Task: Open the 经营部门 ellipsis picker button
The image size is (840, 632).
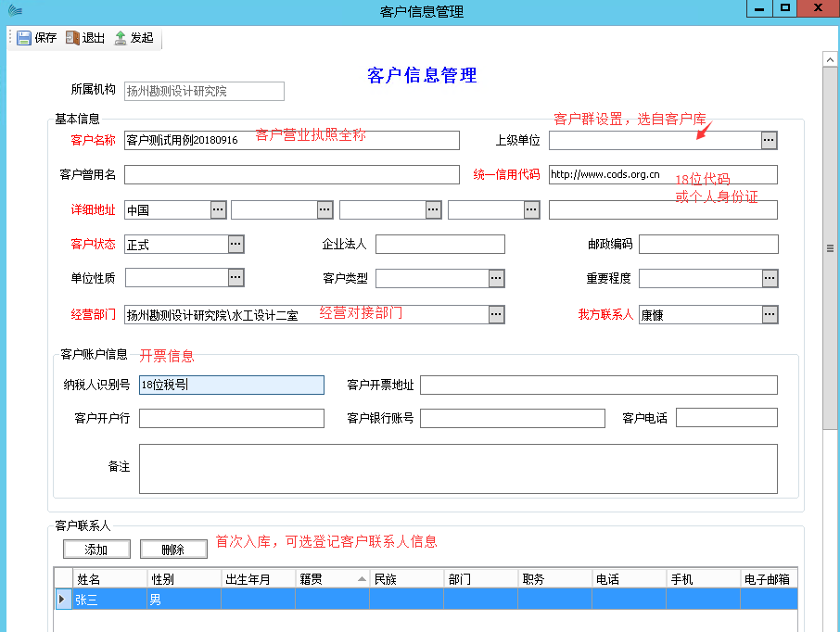Action: pyautogui.click(x=496, y=315)
